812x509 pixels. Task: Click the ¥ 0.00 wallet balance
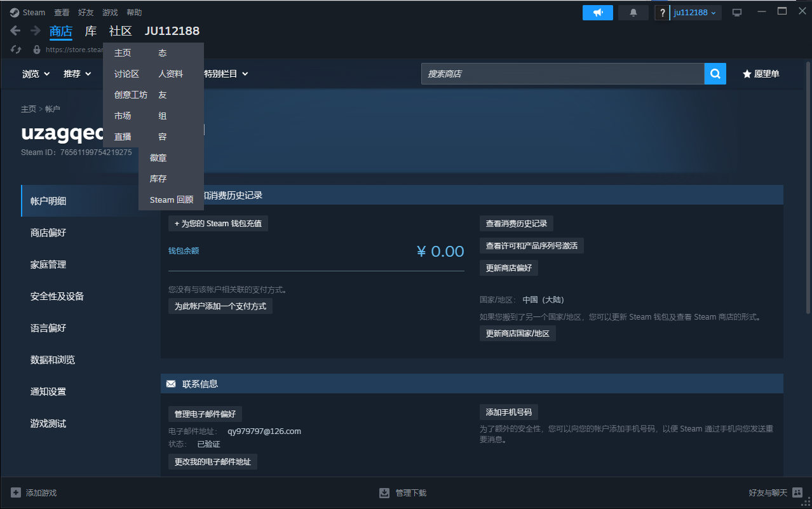[440, 252]
